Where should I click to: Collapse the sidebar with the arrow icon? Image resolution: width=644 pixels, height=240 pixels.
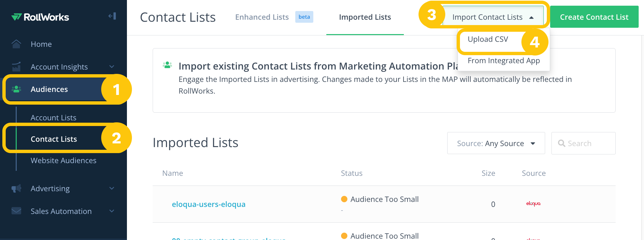(112, 16)
